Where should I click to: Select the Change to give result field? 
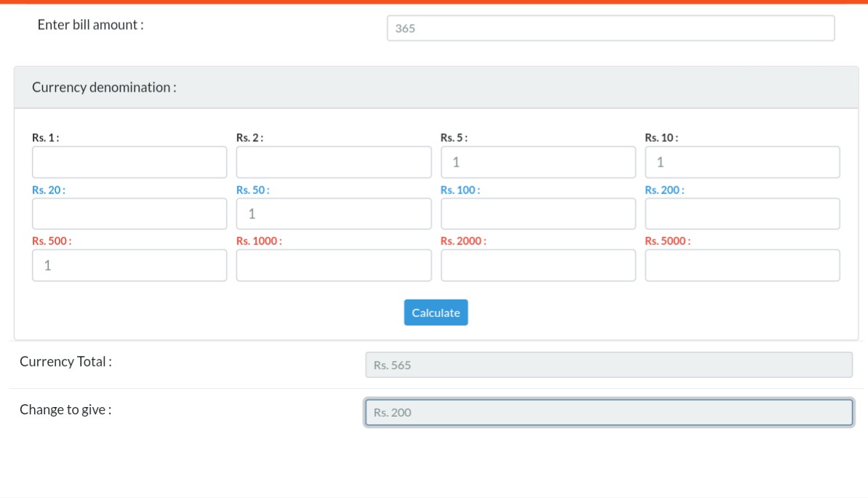click(x=608, y=412)
